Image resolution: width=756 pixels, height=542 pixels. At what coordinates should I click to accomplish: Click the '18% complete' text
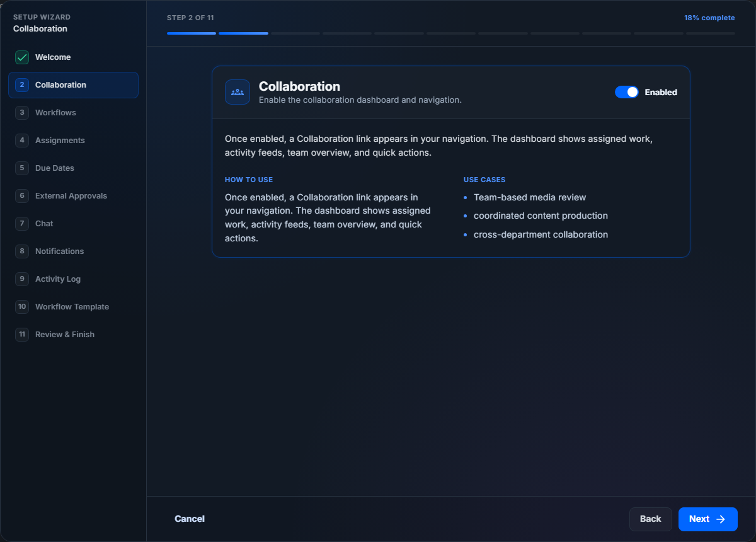click(x=709, y=18)
